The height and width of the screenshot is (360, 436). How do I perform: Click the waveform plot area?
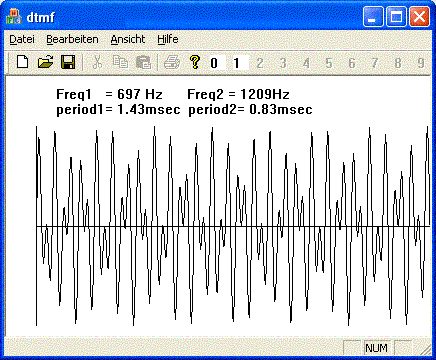[233, 226]
